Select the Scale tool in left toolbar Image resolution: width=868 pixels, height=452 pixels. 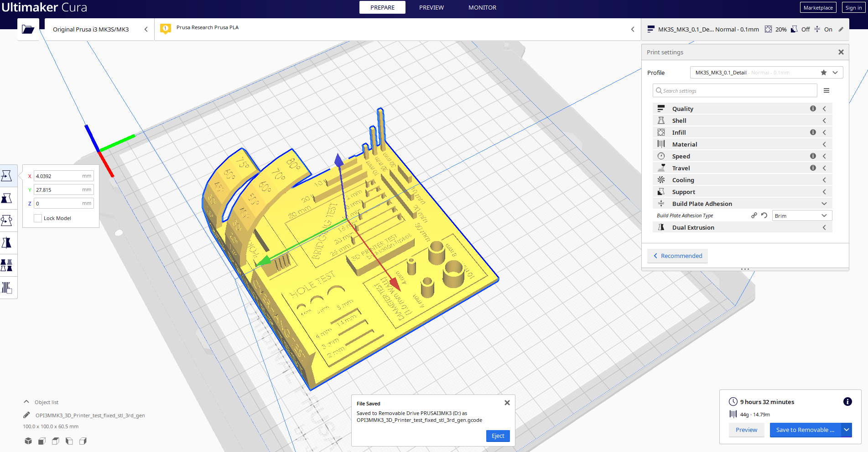point(7,198)
